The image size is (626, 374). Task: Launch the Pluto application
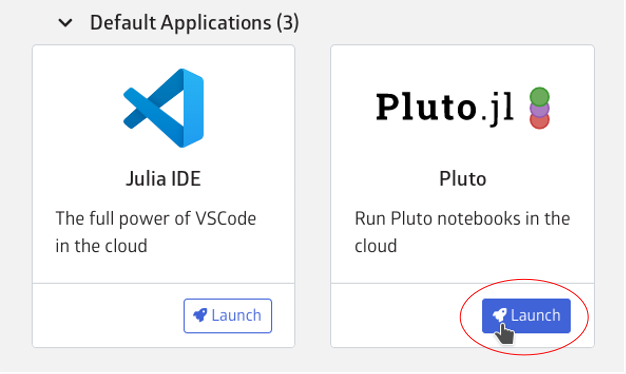pos(526,316)
